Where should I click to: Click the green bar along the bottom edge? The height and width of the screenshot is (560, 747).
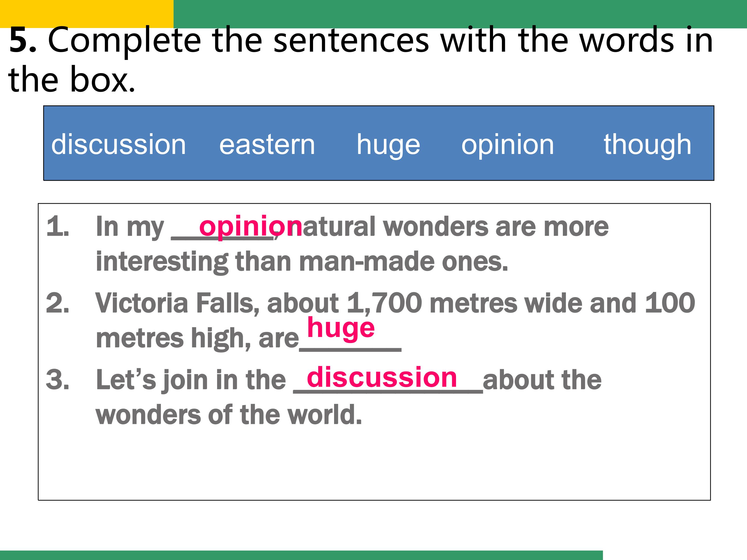point(301,555)
